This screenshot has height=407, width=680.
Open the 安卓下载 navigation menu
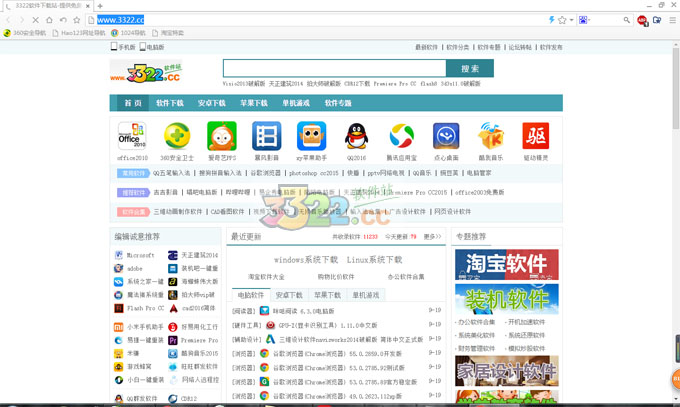[212, 103]
